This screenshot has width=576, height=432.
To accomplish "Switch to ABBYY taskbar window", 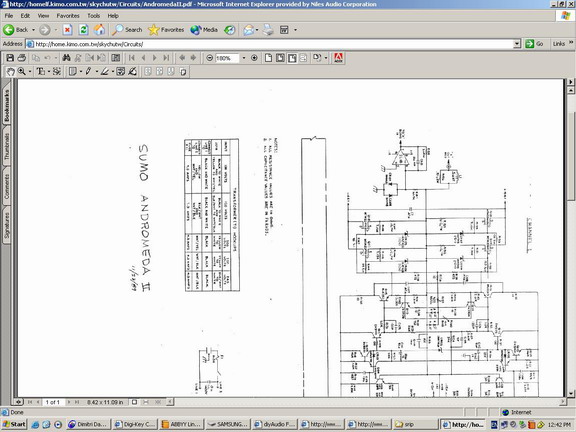I will 181,424.
